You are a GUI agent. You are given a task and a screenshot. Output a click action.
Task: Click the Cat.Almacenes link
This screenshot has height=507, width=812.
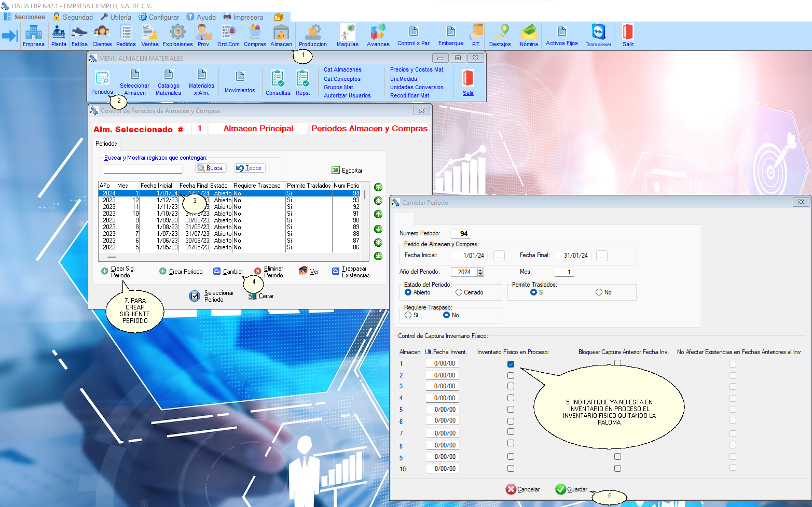[x=342, y=69]
